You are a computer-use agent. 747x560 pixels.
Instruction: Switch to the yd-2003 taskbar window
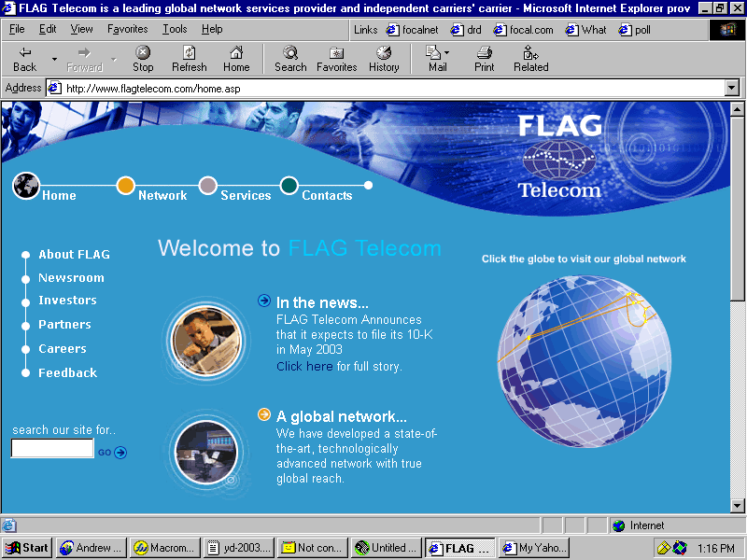coord(239,548)
